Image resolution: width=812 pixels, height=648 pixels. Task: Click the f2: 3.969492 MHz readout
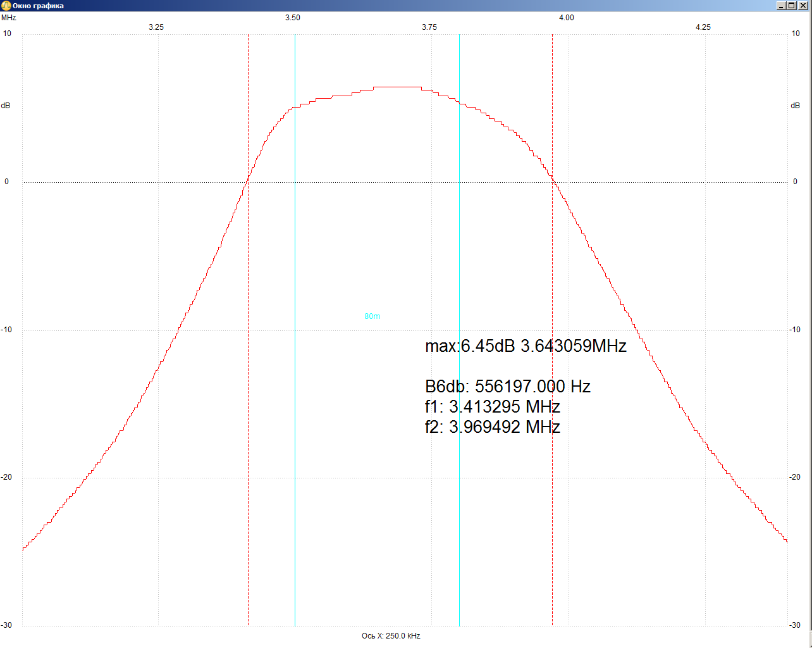coord(492,427)
